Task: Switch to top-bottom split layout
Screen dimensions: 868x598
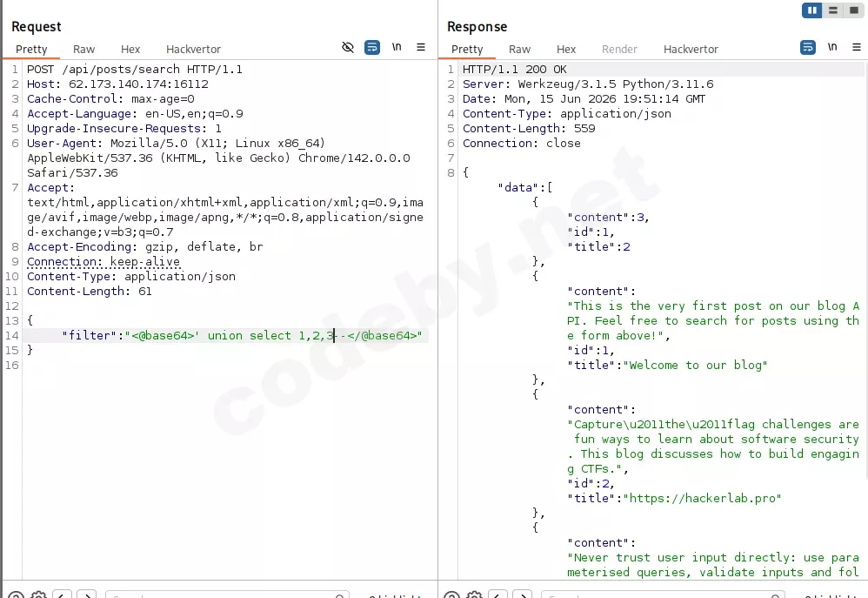Action: click(x=832, y=10)
